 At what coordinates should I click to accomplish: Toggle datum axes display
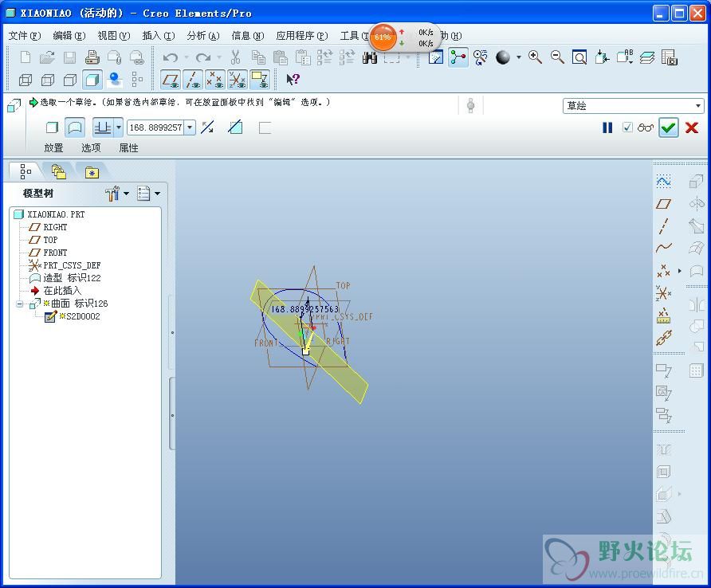click(x=193, y=80)
